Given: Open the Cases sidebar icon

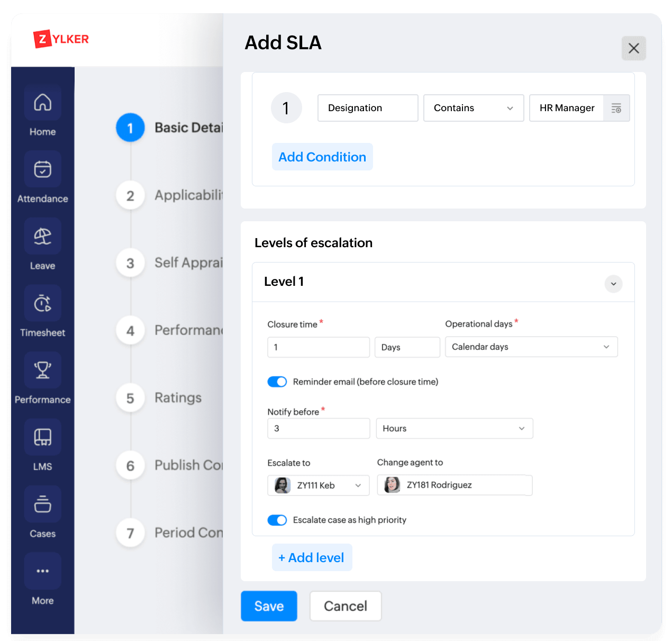Looking at the screenshot, I should 42,504.
